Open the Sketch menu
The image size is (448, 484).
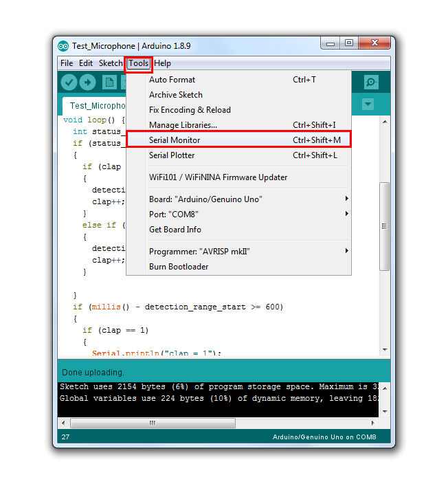[111, 63]
